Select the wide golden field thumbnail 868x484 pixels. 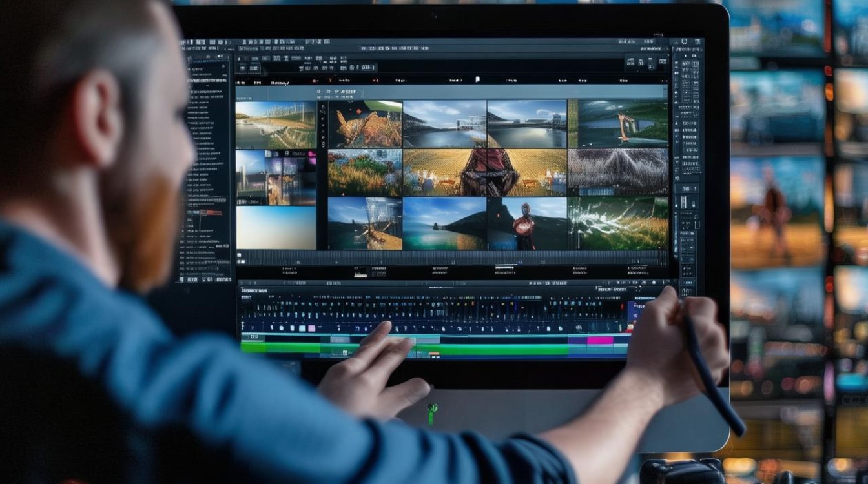point(484,172)
